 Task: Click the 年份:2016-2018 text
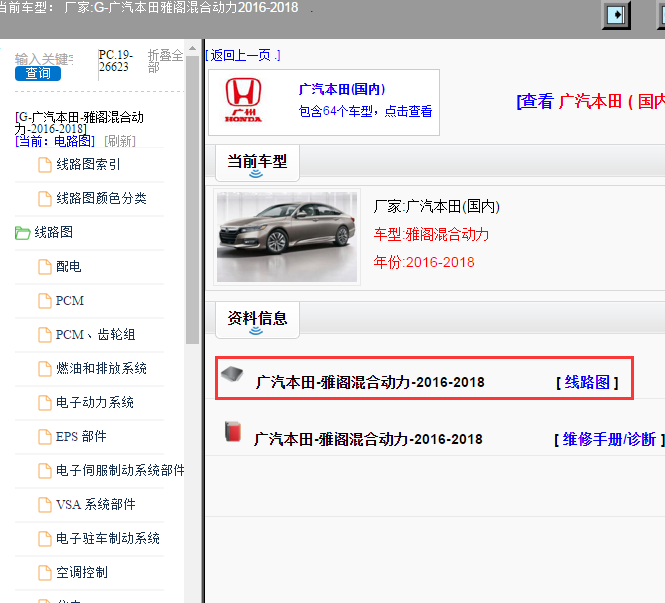pyautogui.click(x=424, y=262)
